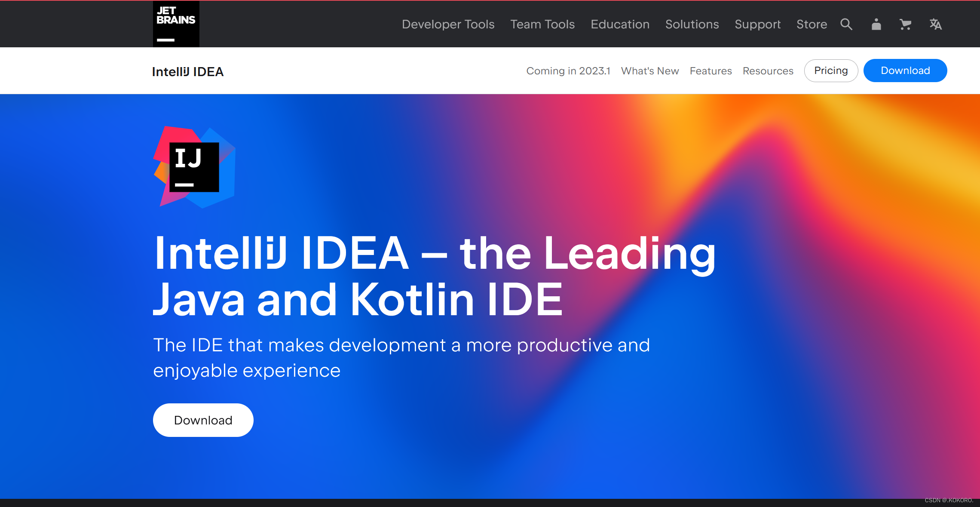Click the Pricing button
Viewport: 980px width, 507px height.
(831, 71)
